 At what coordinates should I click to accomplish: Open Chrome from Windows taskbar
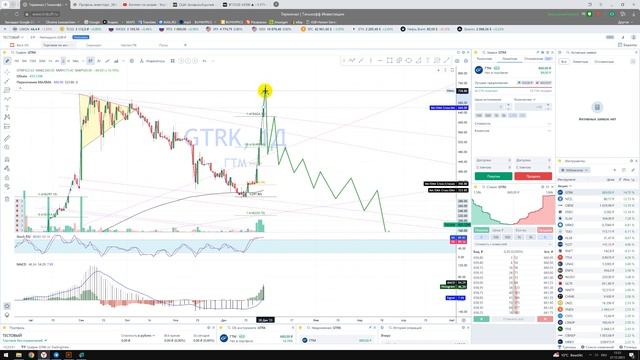click(x=31, y=355)
